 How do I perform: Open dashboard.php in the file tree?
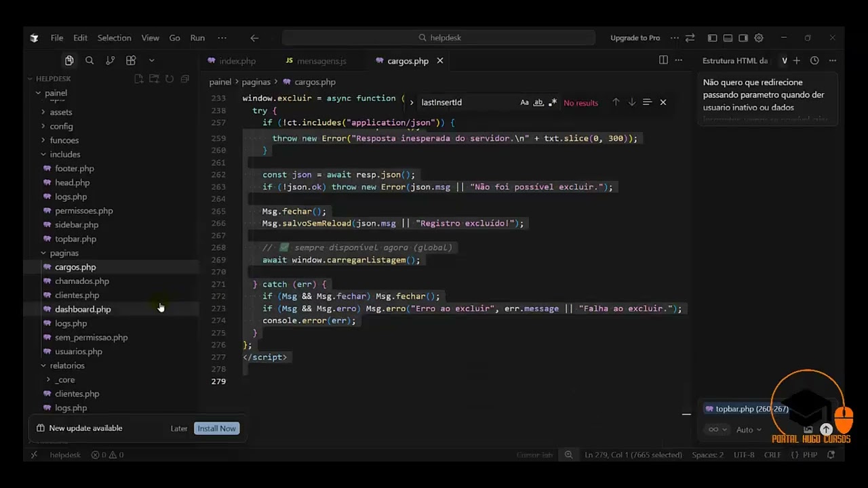(83, 309)
